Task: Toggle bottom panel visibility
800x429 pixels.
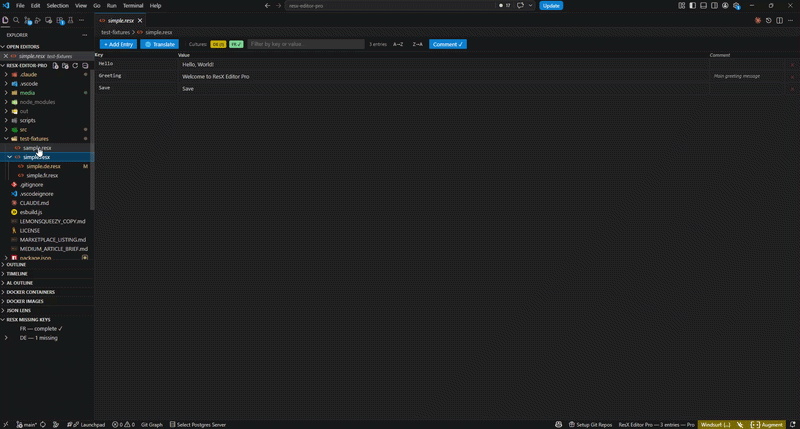Action: coord(704,6)
